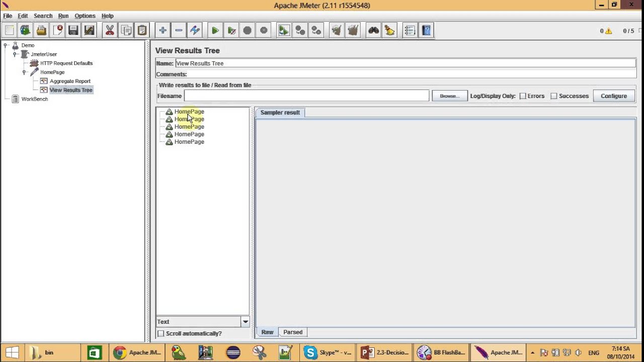This screenshot has height=362, width=644.
Task: Open the File menu
Action: [x=8, y=16]
